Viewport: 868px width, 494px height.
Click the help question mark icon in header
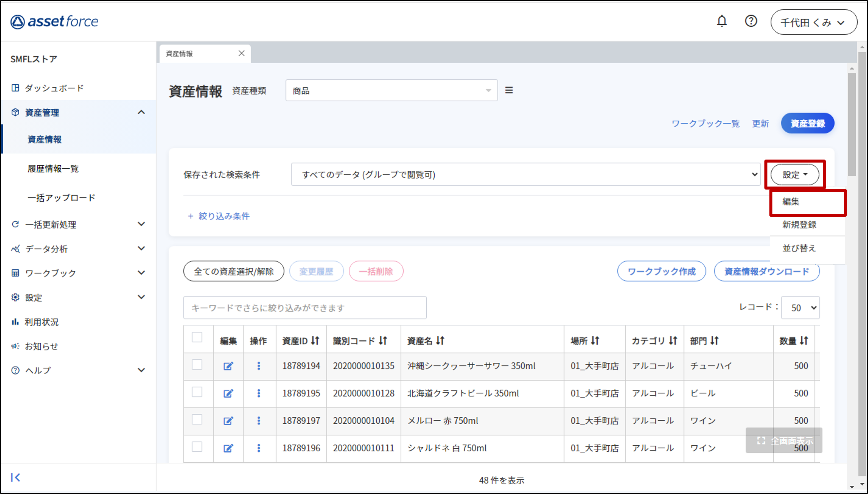tap(751, 21)
